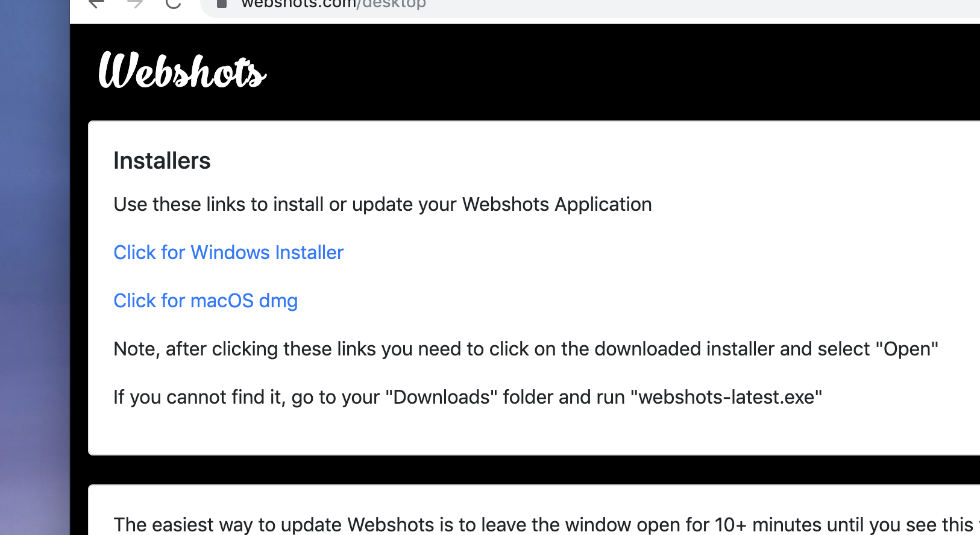Click the black header area beside the logo
Screen dimensions: 980x535
tap(603, 72)
